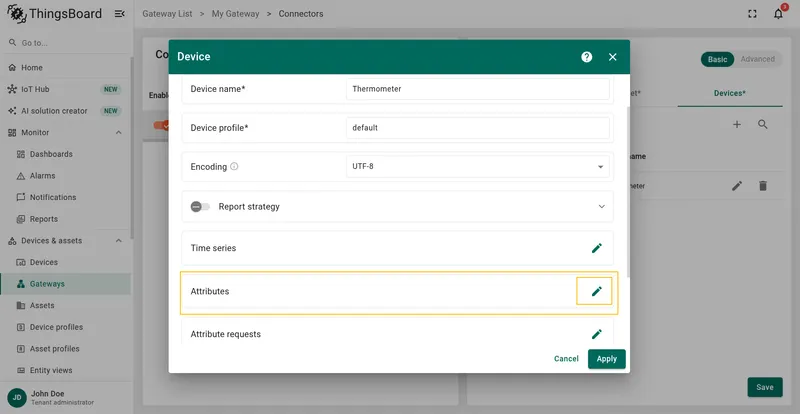Image resolution: width=800 pixels, height=414 pixels.
Task: Expand the Report strategy section chevron
Action: [602, 207]
